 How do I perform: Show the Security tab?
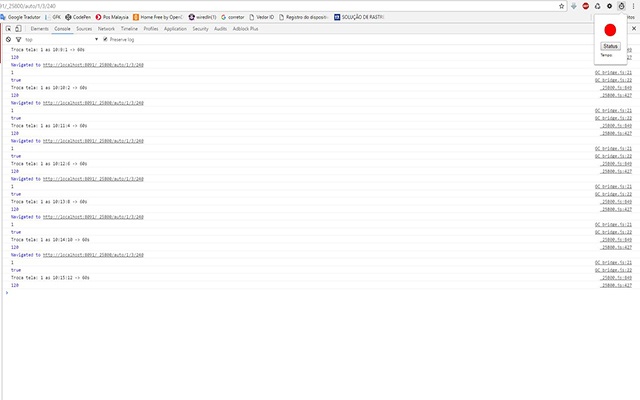tap(200, 29)
